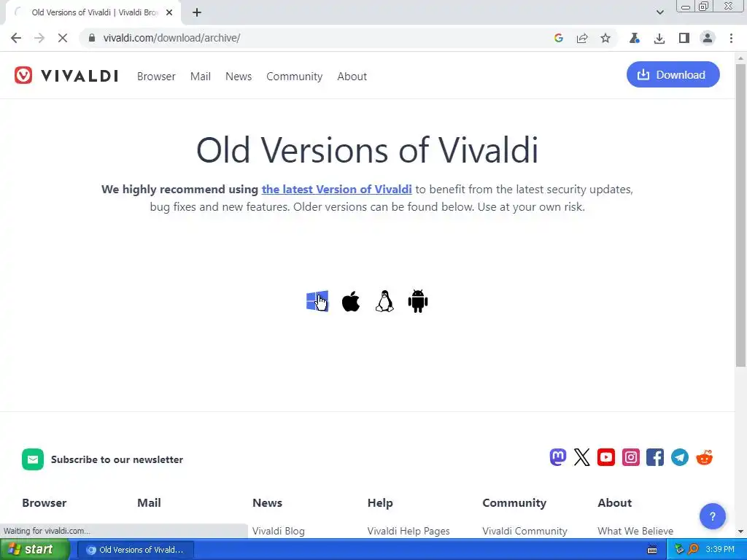The image size is (747, 560).
Task: Click the blue Download button
Action: (673, 74)
